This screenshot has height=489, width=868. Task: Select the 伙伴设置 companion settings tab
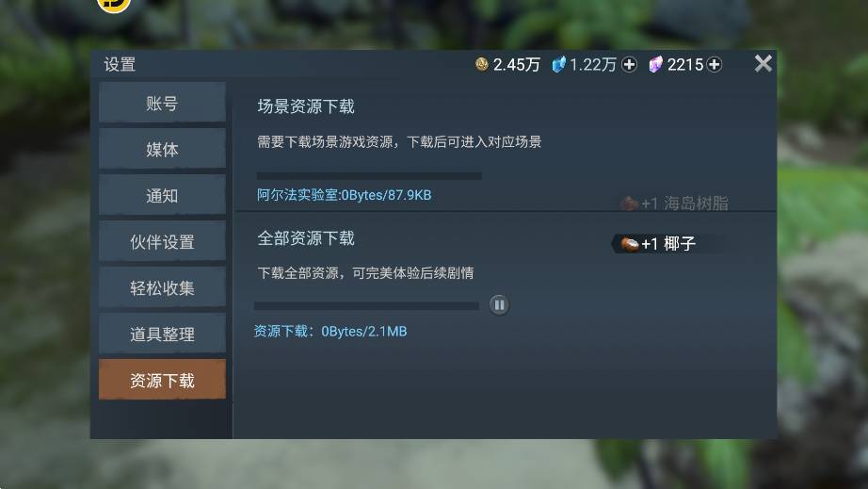click(x=162, y=241)
